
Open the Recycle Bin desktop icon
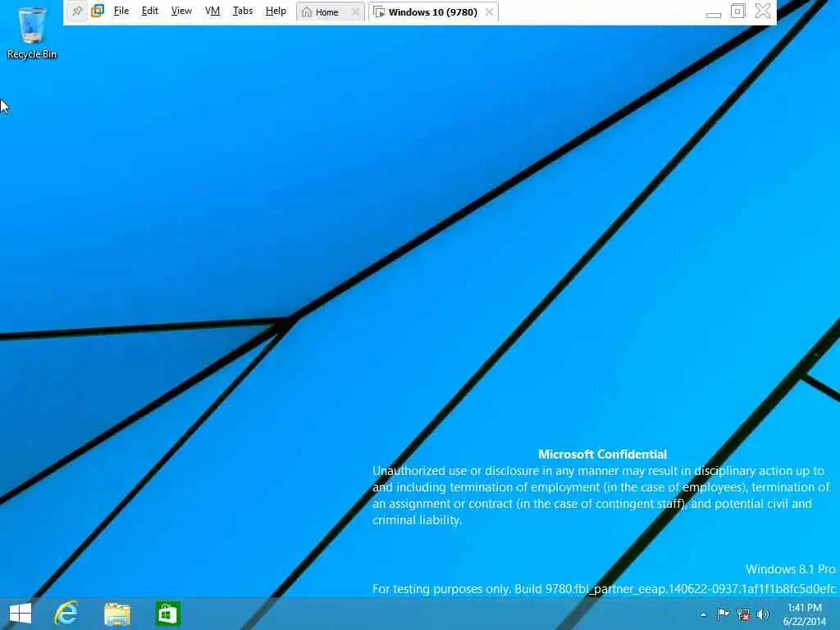[x=32, y=33]
